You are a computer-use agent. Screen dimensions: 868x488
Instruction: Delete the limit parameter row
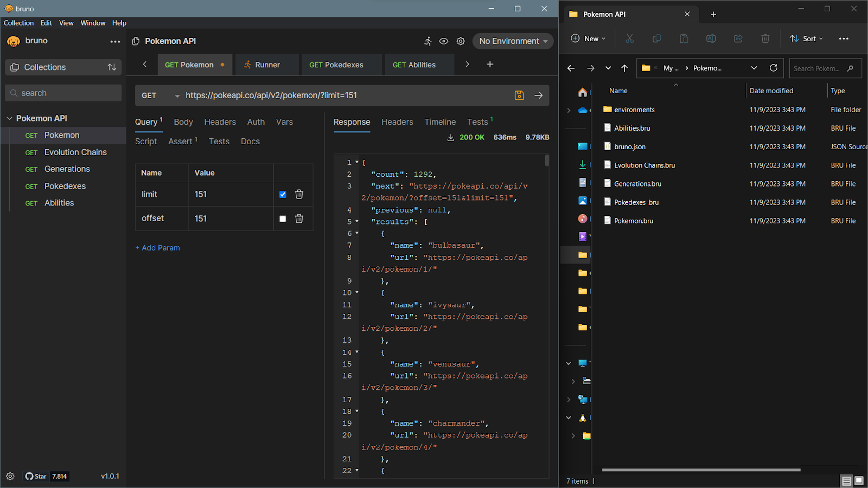pos(299,194)
